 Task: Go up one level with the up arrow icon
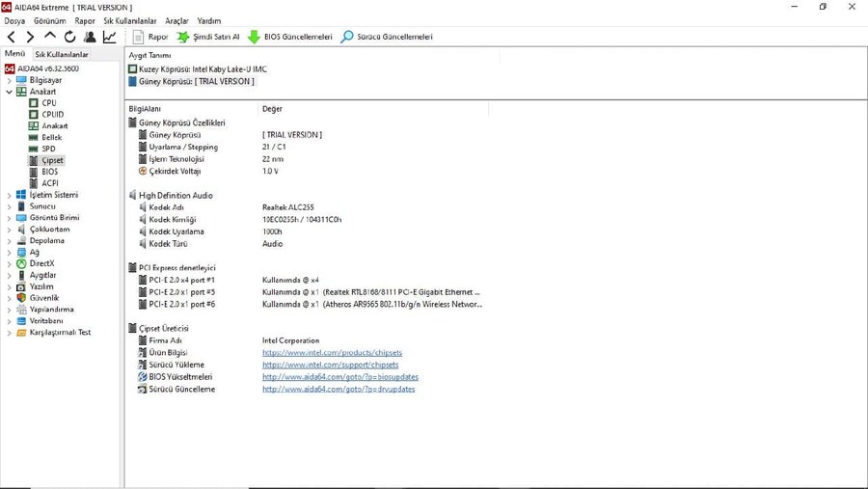(50, 36)
